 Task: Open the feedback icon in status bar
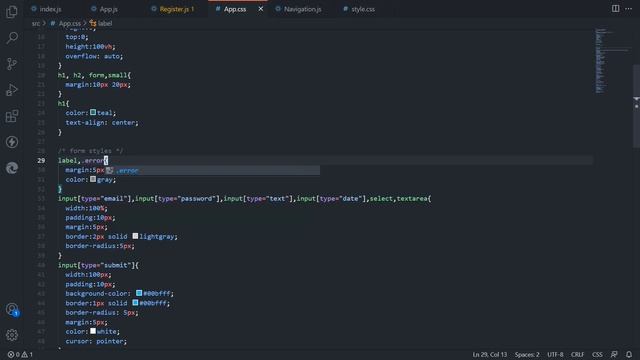pyautogui.click(x=614, y=355)
